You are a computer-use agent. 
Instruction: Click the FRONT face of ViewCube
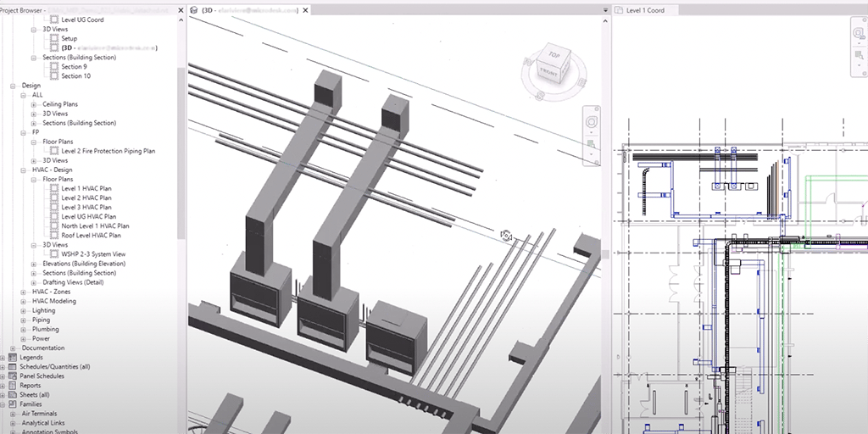[x=549, y=72]
